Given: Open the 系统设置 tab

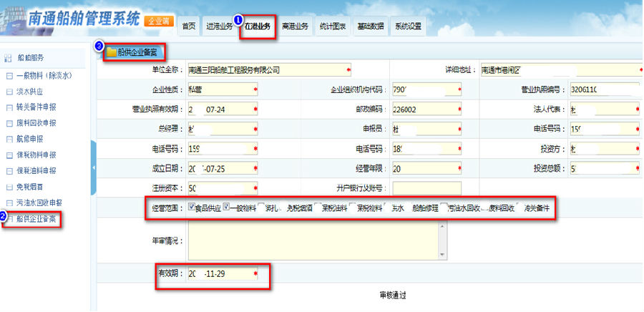Looking at the screenshot, I should [x=409, y=26].
